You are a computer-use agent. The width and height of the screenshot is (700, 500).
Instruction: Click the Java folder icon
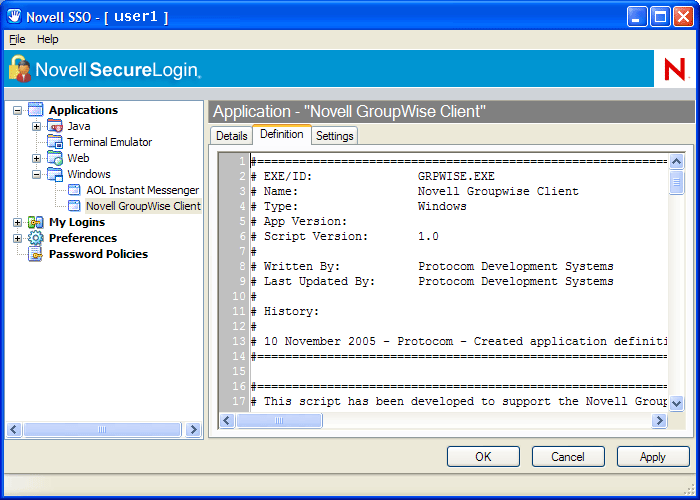coord(55,126)
